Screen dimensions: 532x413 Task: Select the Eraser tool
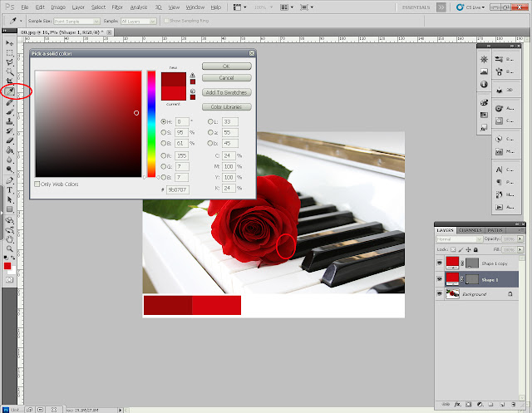pos(9,140)
